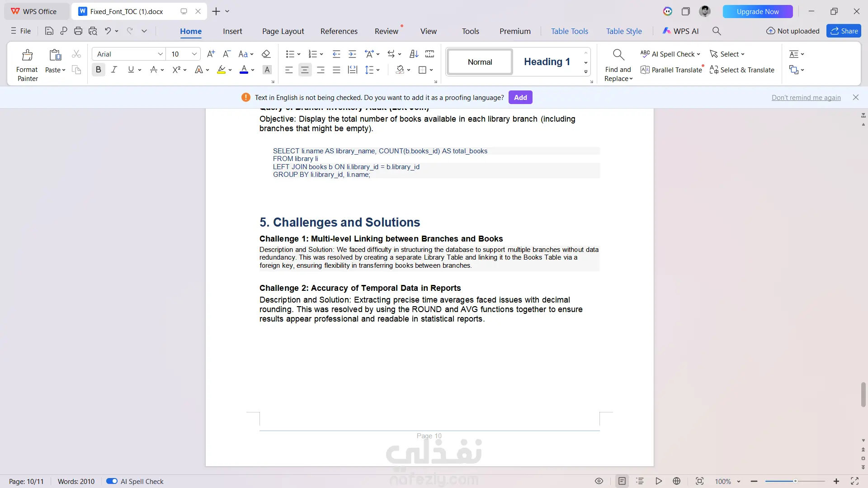Click the Save icon in quick toolbar

pos(49,31)
